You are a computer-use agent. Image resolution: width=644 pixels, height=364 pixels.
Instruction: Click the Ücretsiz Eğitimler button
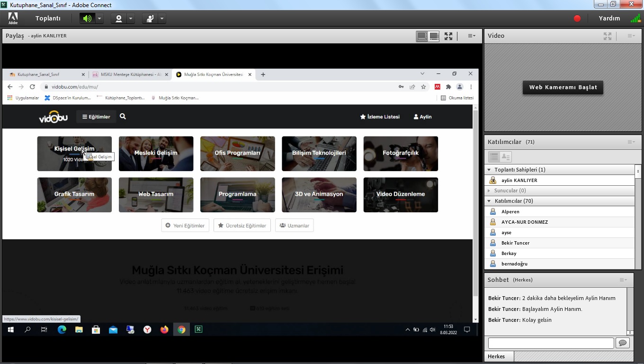click(242, 226)
